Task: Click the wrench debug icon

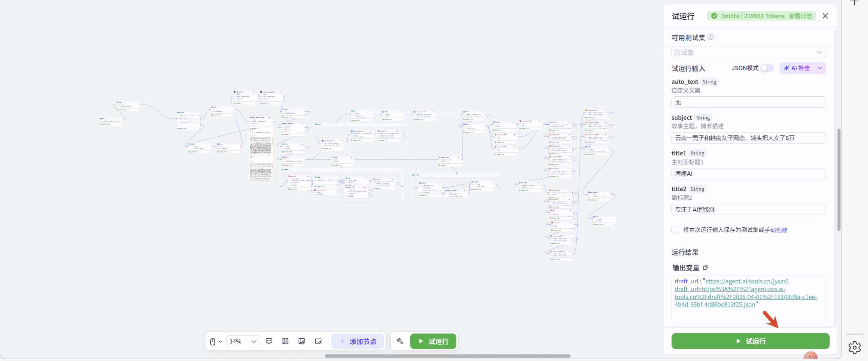Action: pos(400,341)
